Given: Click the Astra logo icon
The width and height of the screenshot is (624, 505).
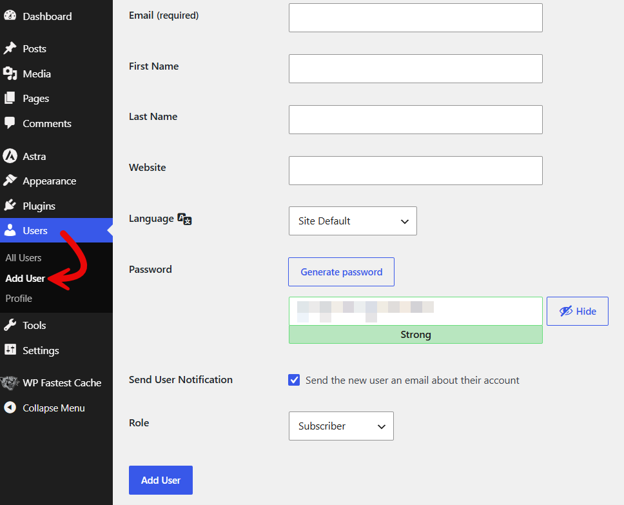Looking at the screenshot, I should [10, 156].
